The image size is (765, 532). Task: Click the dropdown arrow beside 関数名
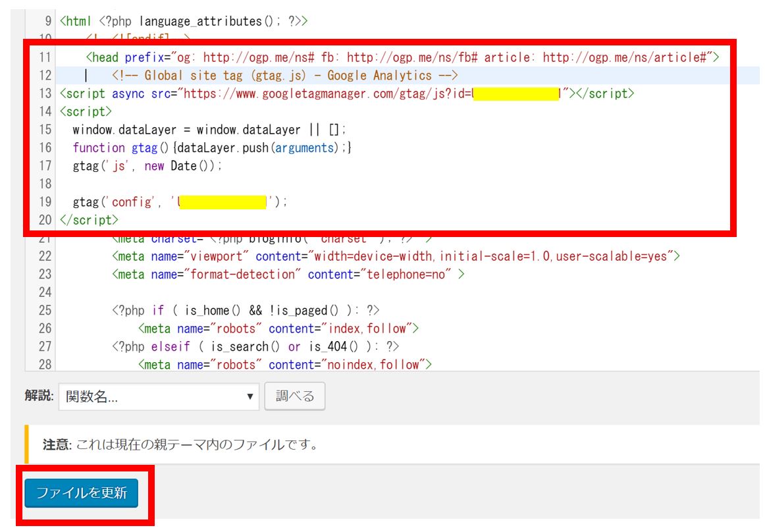pyautogui.click(x=250, y=397)
